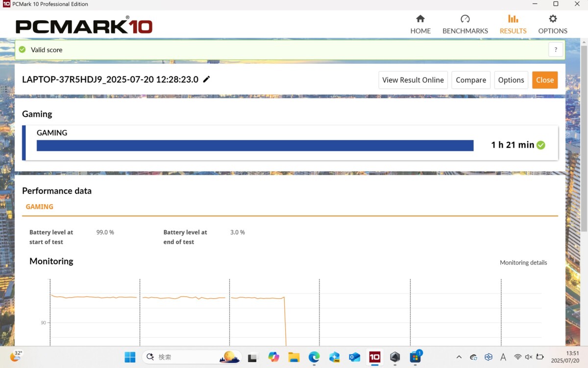Open the Valid score help question mark

[x=556, y=50]
